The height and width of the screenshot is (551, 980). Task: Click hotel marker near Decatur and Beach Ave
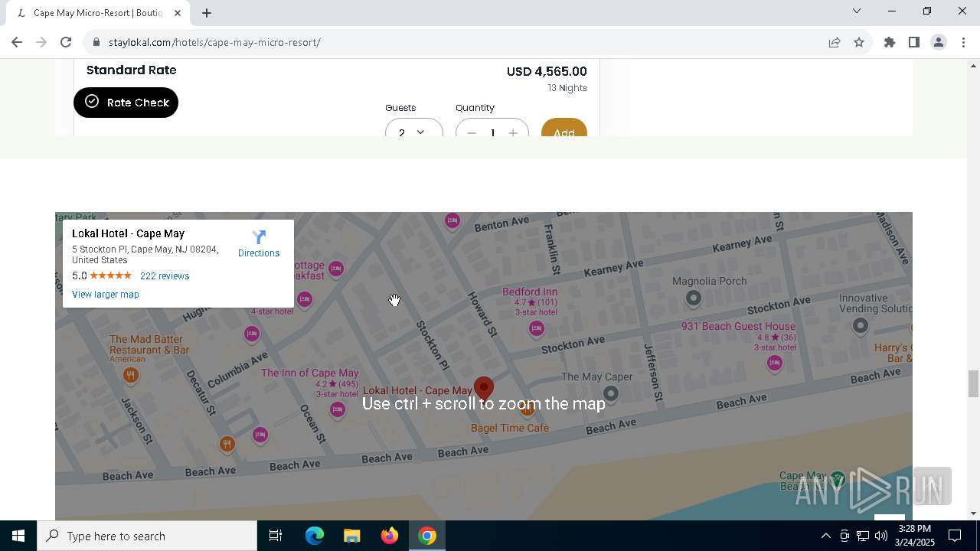click(x=260, y=435)
